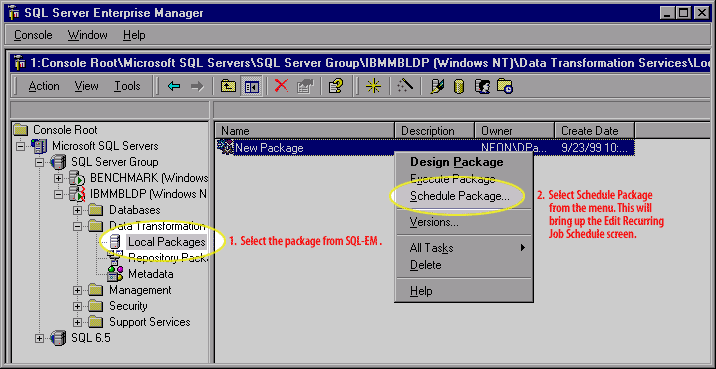Collapse the SQL Server Group node
The height and width of the screenshot is (369, 716).
tap(39, 163)
